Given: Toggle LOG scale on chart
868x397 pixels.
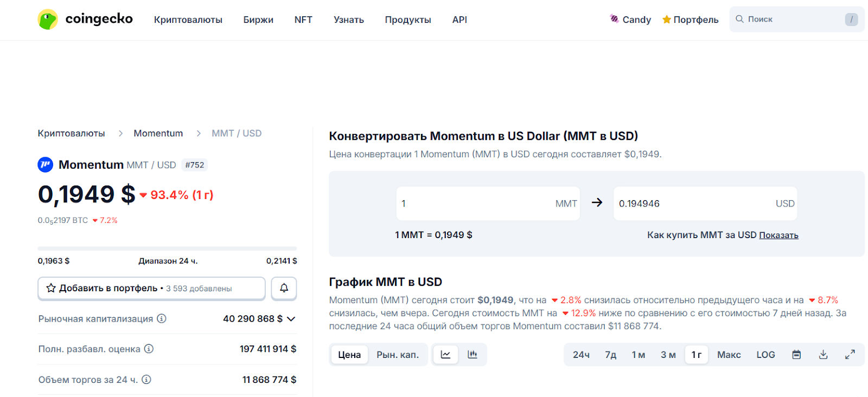Looking at the screenshot, I should tap(765, 355).
